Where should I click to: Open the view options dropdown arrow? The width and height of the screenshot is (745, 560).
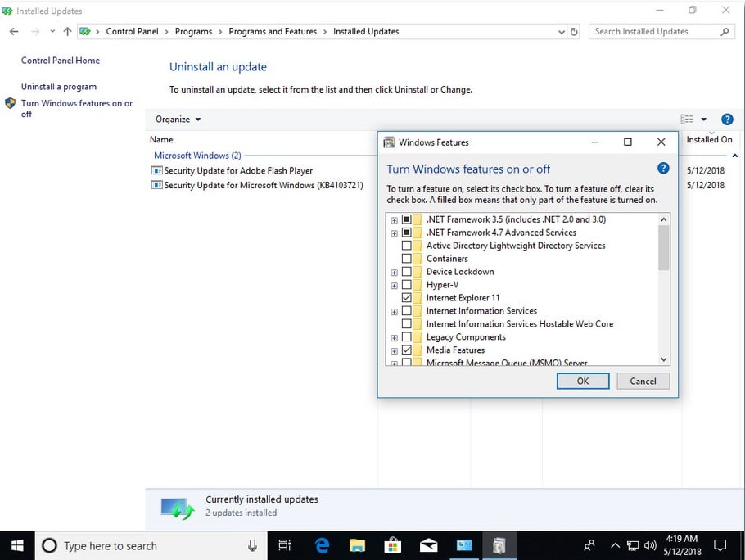click(x=704, y=120)
